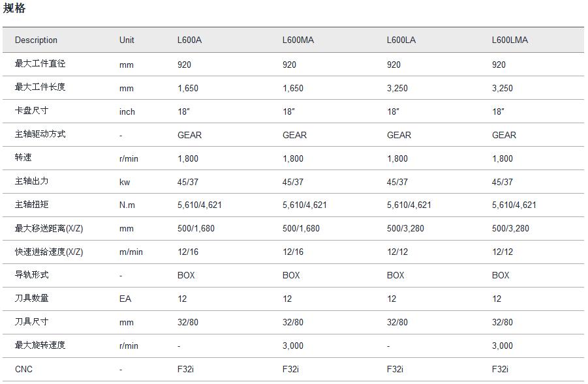Image resolution: width=588 pixels, height=384 pixels.
Task: Click 500/3,280 value under L600LMA
Action: tap(510, 228)
